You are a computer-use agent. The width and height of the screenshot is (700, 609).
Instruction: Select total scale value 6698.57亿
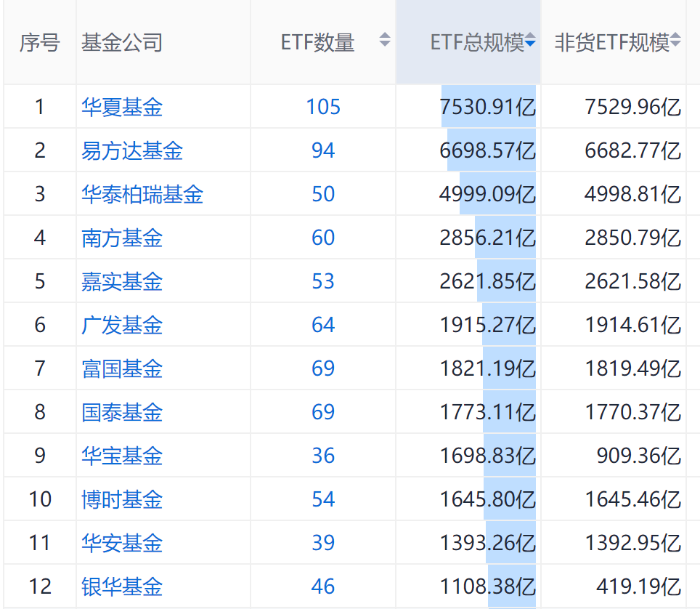point(487,150)
